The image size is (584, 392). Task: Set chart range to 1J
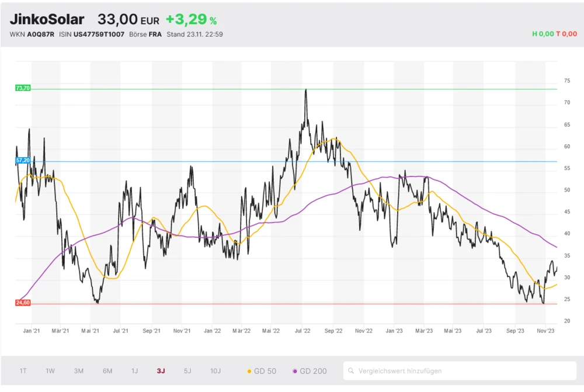point(134,371)
